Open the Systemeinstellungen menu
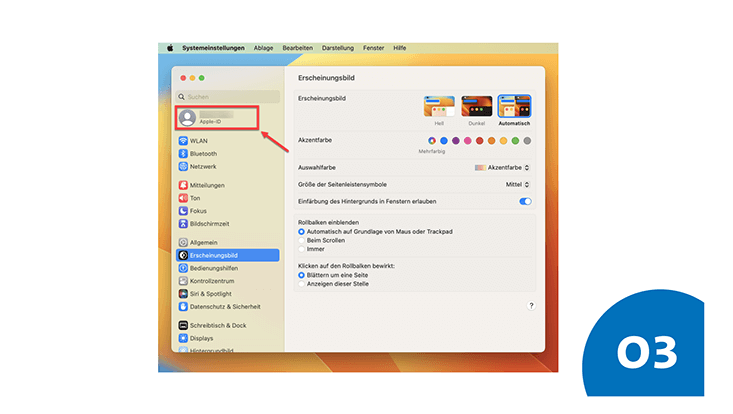 213,48
